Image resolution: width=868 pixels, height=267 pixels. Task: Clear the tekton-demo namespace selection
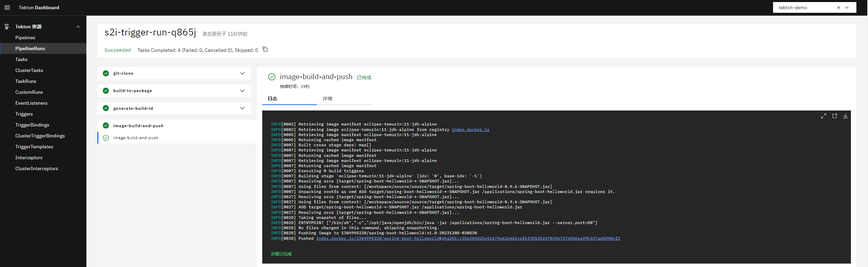click(838, 8)
